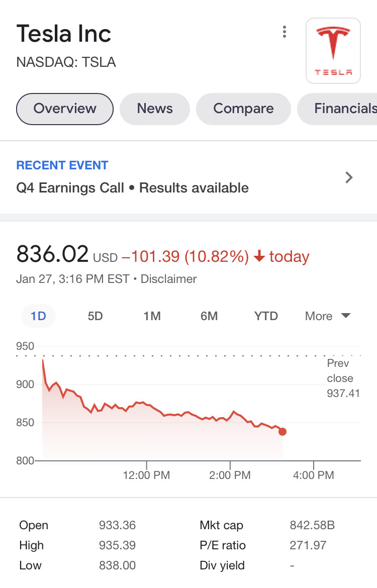377x588 pixels.
Task: Click the RECENT EVENT label
Action: click(62, 165)
